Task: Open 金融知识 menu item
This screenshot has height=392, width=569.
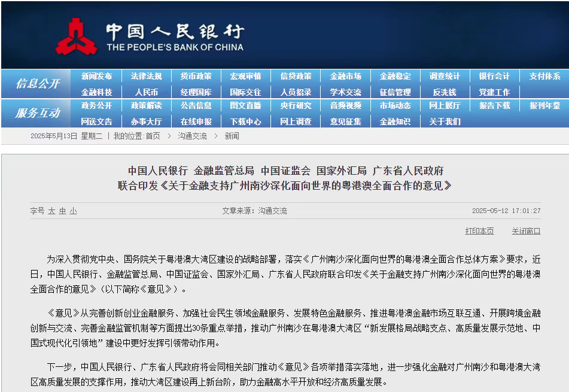Action: 395,121
